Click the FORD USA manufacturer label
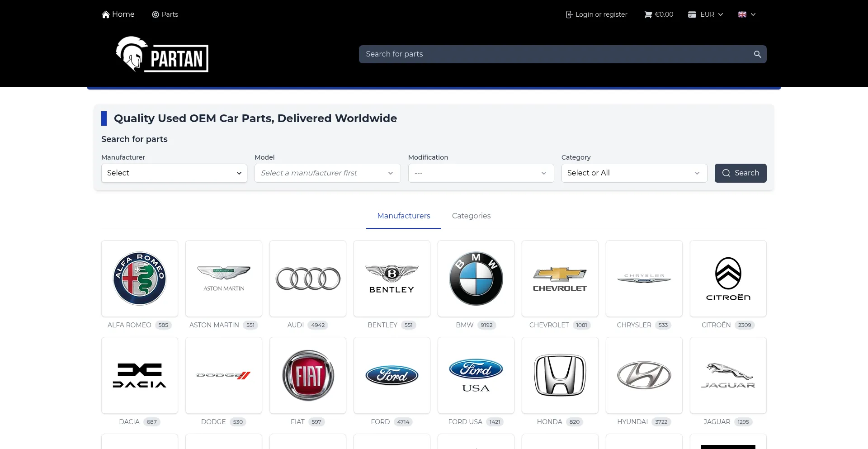This screenshot has height=449, width=868. 465,422
